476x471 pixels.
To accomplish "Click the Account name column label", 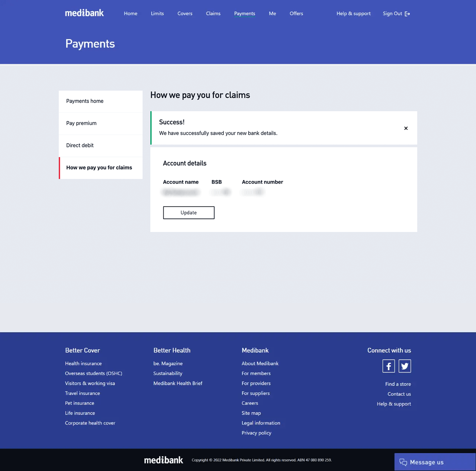I will [x=181, y=182].
